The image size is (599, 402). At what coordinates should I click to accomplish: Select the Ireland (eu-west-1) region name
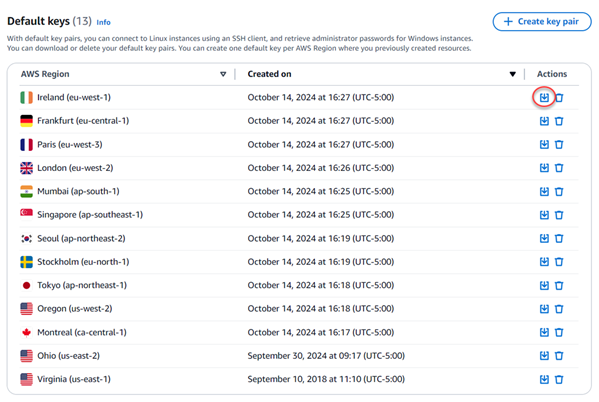(x=74, y=97)
